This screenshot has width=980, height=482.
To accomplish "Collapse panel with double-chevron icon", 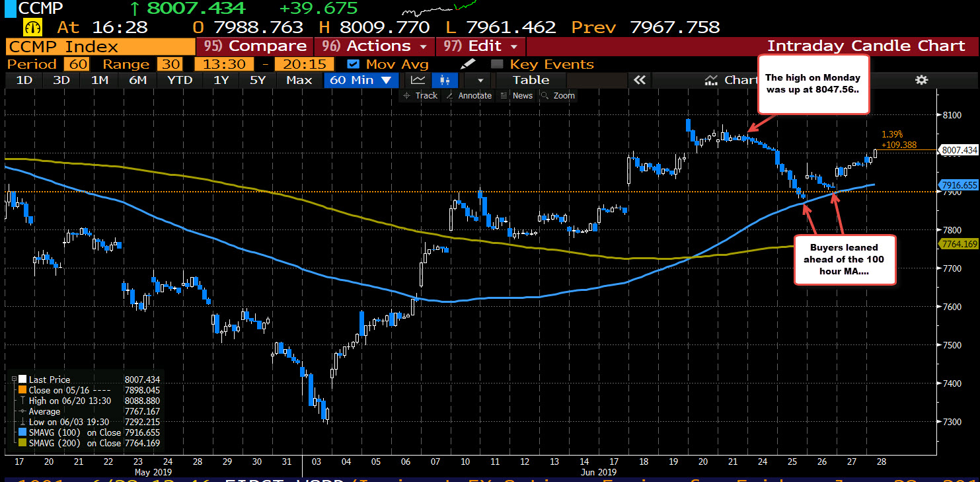I will [639, 80].
